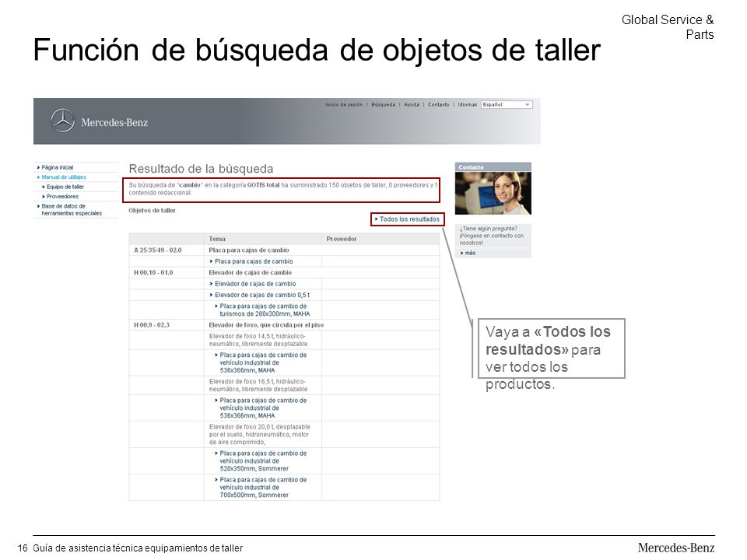
Task: Click the más link under Contacto
Action: coord(470,254)
